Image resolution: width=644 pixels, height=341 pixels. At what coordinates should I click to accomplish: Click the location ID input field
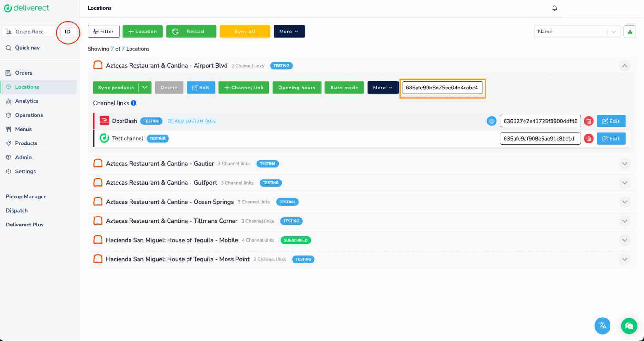point(442,88)
